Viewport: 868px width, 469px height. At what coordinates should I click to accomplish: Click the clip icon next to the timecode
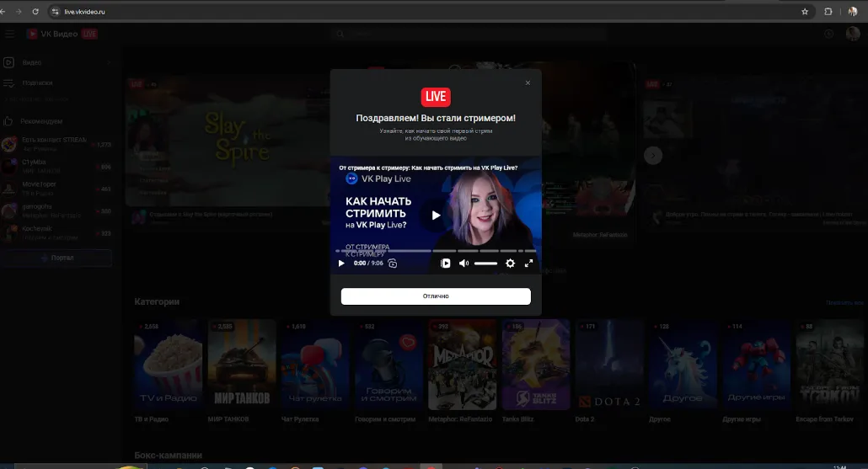tap(393, 264)
